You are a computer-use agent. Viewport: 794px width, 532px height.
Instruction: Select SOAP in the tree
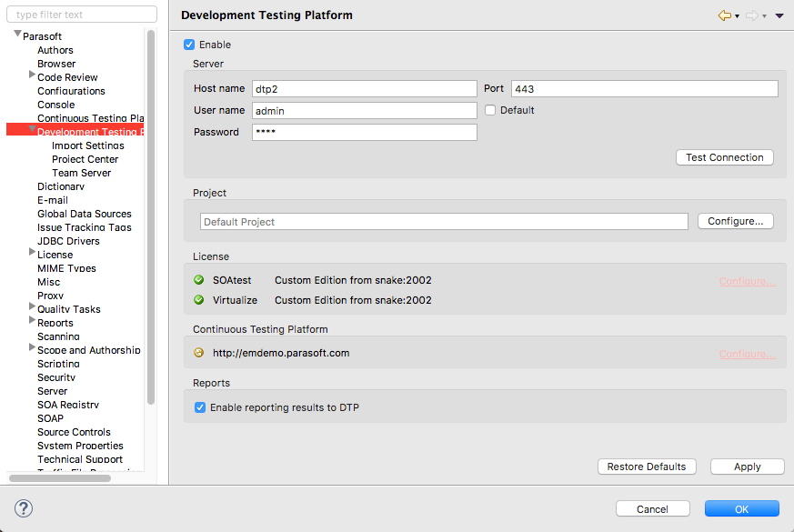click(50, 419)
